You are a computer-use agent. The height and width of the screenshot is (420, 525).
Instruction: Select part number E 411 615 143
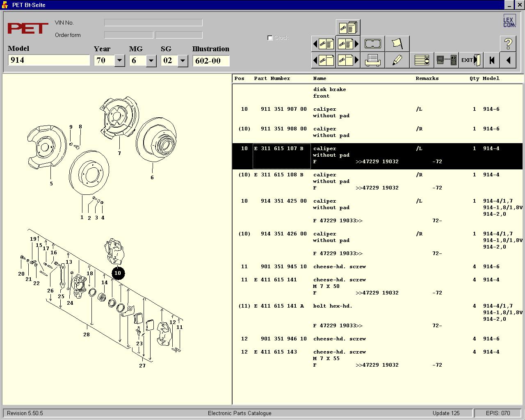tap(276, 352)
